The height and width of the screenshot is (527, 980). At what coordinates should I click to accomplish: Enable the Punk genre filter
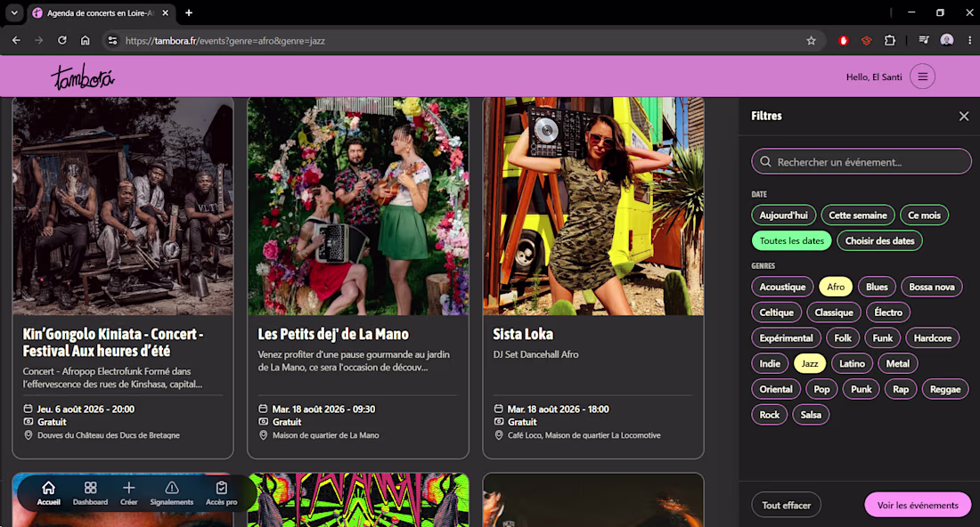click(x=861, y=390)
